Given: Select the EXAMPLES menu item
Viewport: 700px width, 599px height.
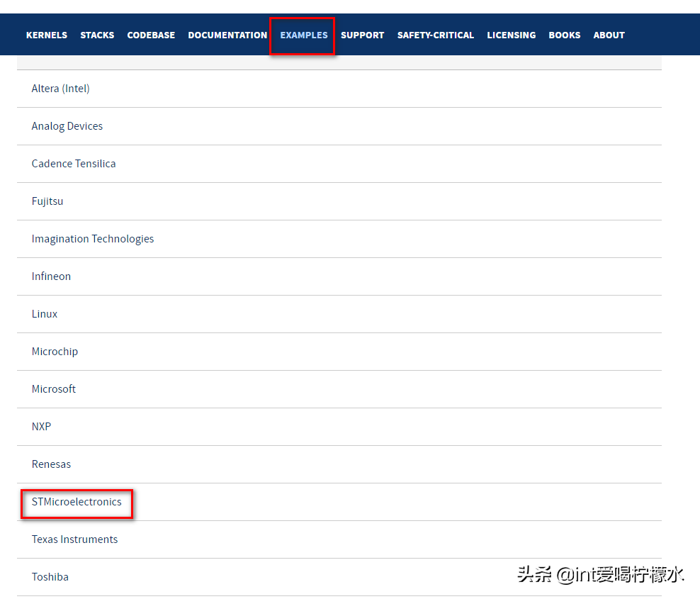Looking at the screenshot, I should pos(303,35).
